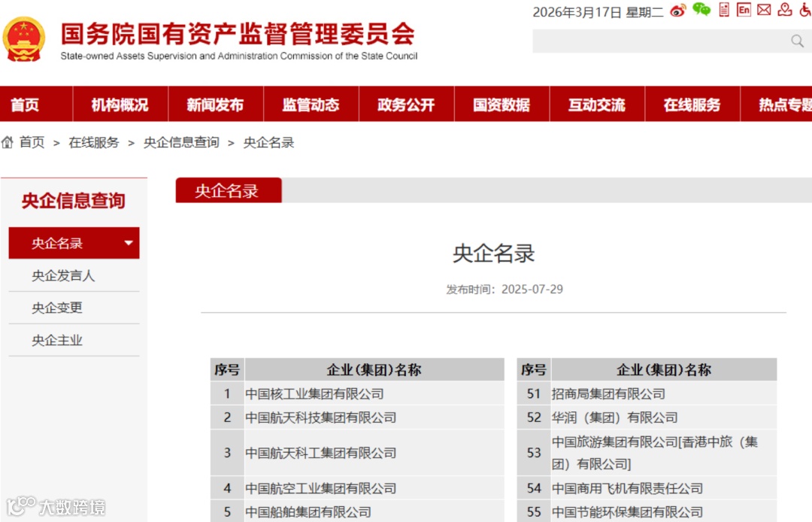Click the accessibility wheelchair icon
The height and width of the screenshot is (522, 812).
pyautogui.click(x=806, y=10)
